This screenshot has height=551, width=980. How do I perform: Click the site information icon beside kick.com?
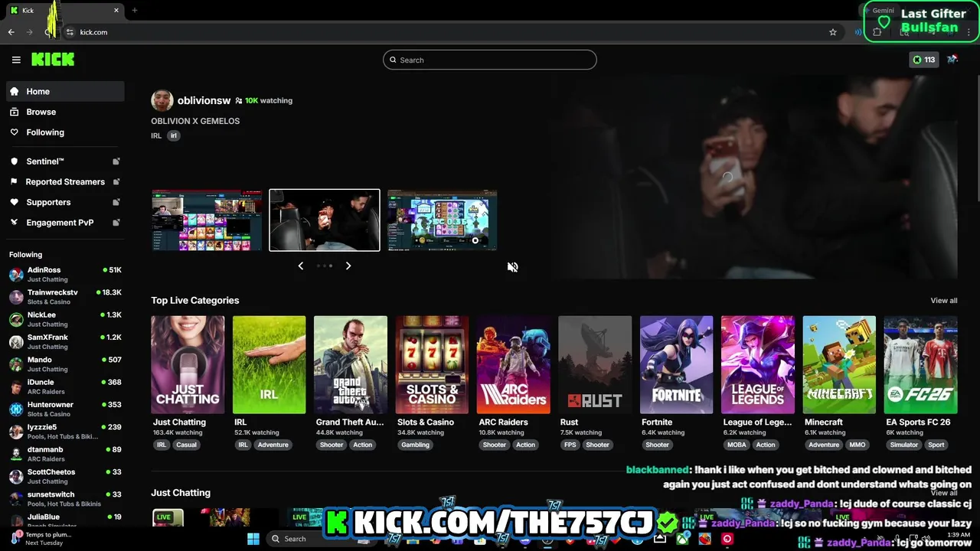70,32
